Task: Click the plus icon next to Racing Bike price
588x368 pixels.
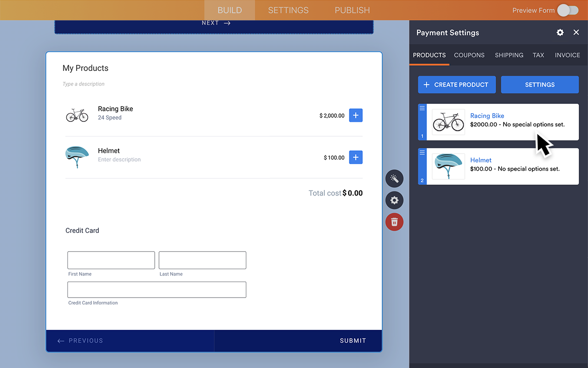Action: tap(356, 115)
